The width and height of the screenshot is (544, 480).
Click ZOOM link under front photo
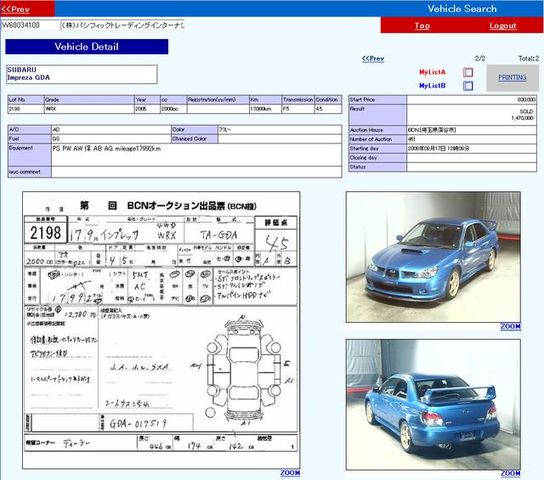[510, 326]
